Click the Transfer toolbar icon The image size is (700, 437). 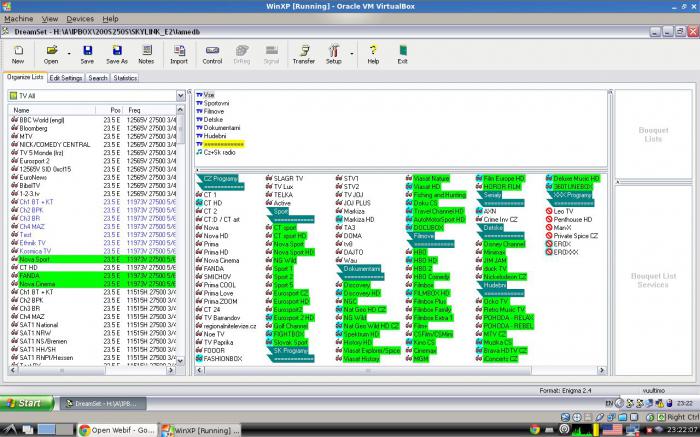click(x=304, y=54)
